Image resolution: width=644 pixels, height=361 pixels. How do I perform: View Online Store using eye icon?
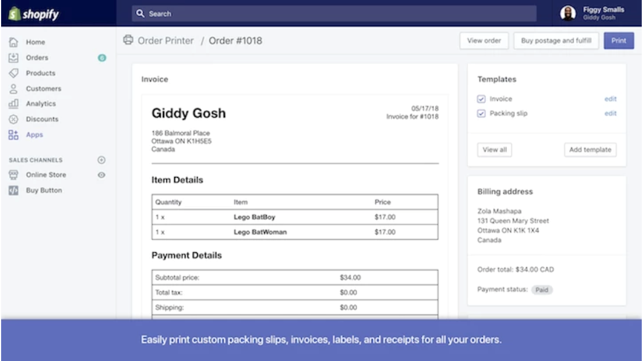(x=101, y=175)
